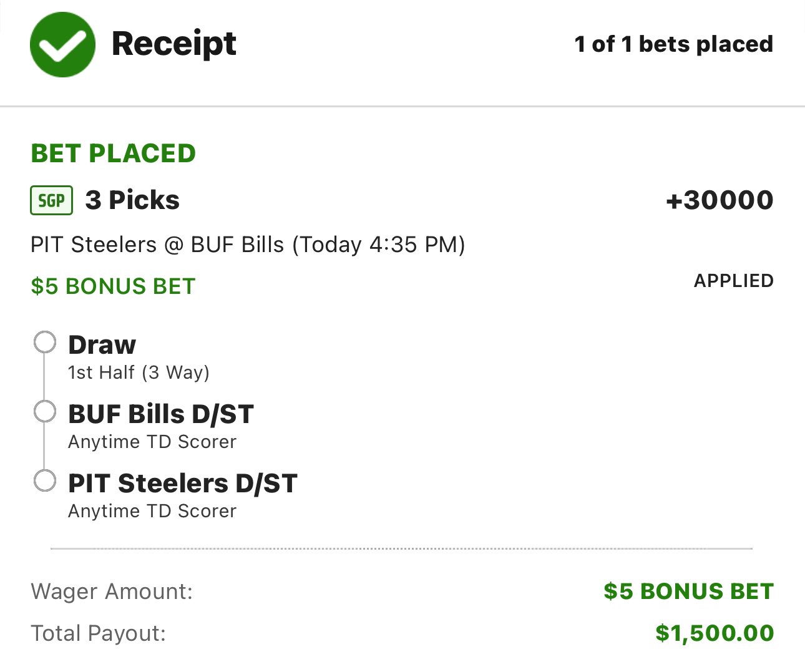Click Anytime TD Scorer under PIT Steelers D/ST
This screenshot has height=672, width=805.
tap(152, 511)
